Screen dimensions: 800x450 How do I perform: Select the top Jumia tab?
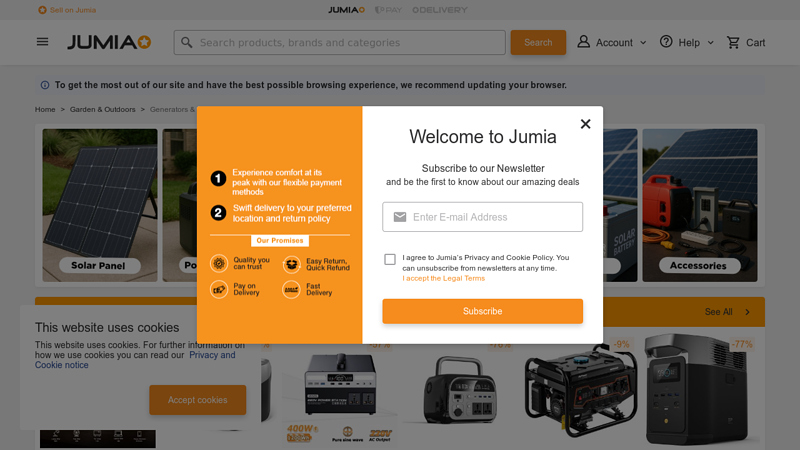tap(346, 10)
